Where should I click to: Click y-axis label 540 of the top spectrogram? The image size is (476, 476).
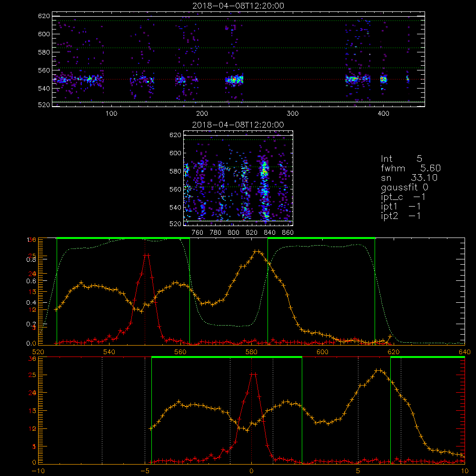point(44,89)
